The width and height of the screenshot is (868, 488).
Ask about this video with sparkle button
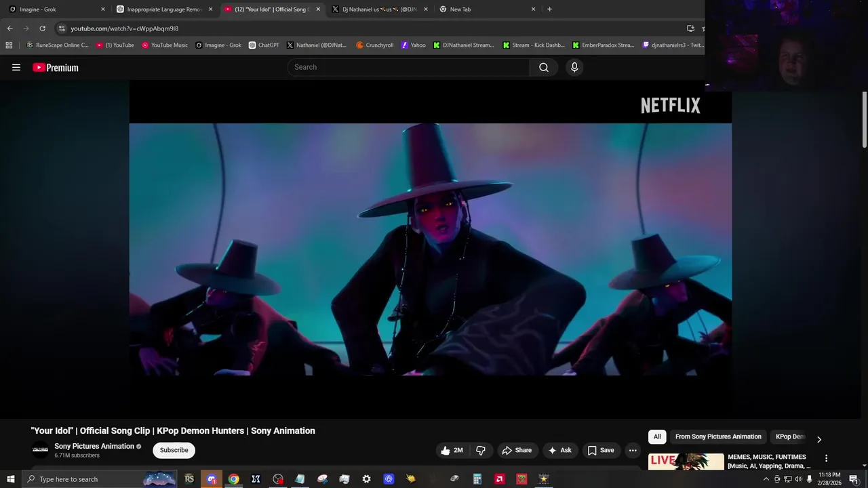[560, 450]
